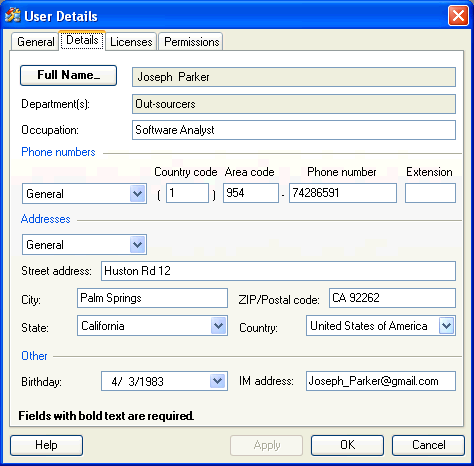Click the Phone number input field

pyautogui.click(x=343, y=193)
